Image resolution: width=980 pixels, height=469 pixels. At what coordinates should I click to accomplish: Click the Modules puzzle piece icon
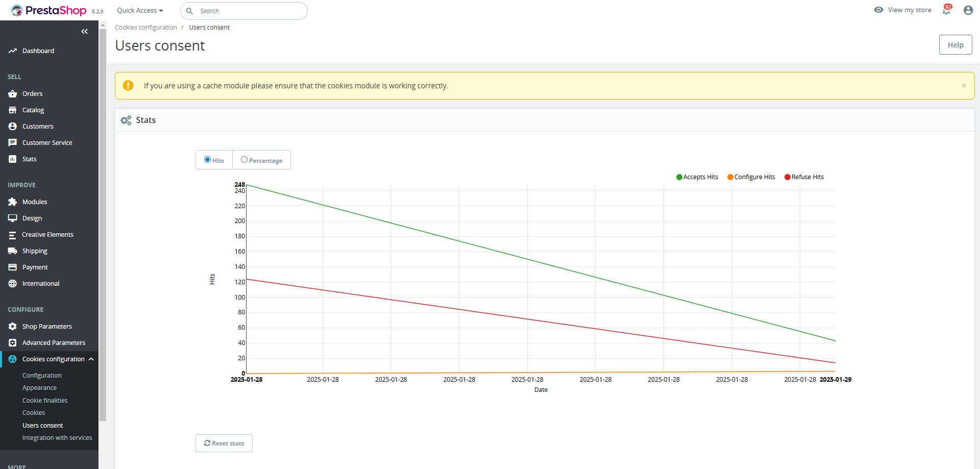click(13, 202)
